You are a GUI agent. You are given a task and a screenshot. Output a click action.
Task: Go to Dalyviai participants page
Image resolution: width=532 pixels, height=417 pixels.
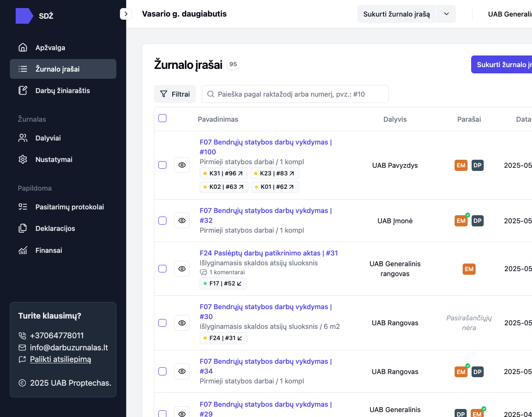point(48,138)
